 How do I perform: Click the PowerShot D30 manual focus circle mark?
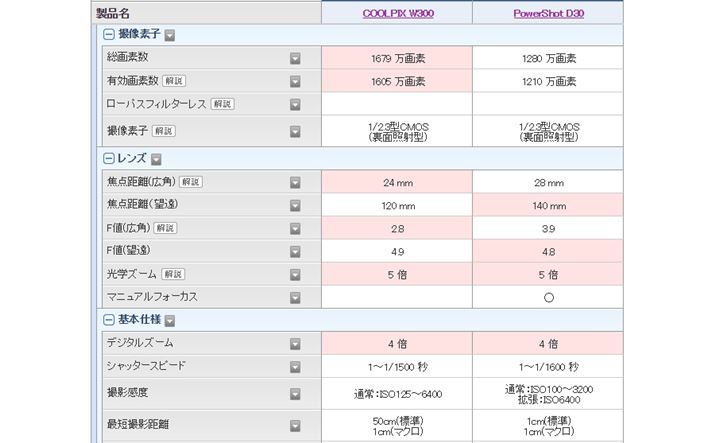[549, 298]
